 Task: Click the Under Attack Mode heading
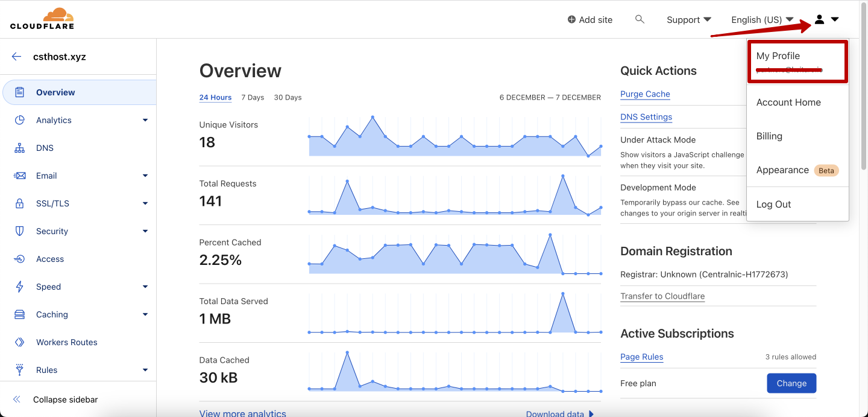pyautogui.click(x=658, y=140)
